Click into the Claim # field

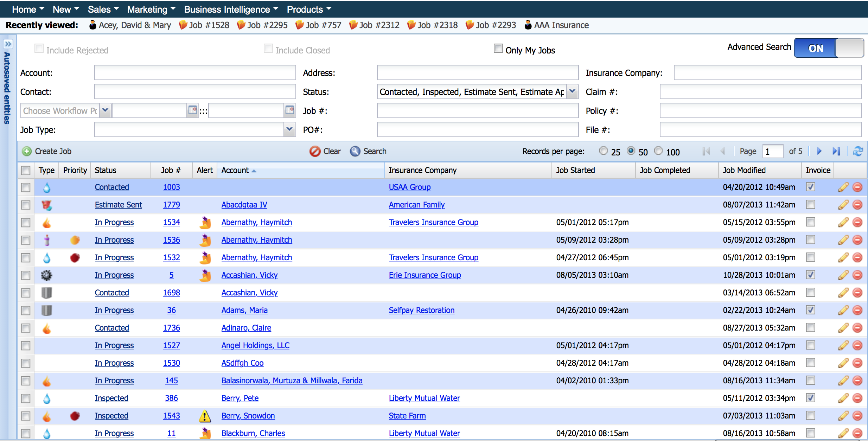tap(760, 91)
